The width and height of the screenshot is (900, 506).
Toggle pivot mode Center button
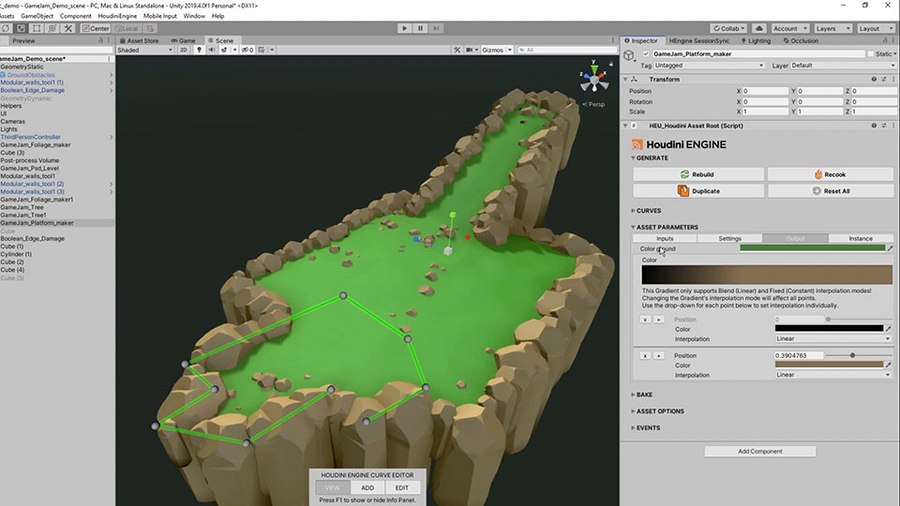(x=95, y=28)
